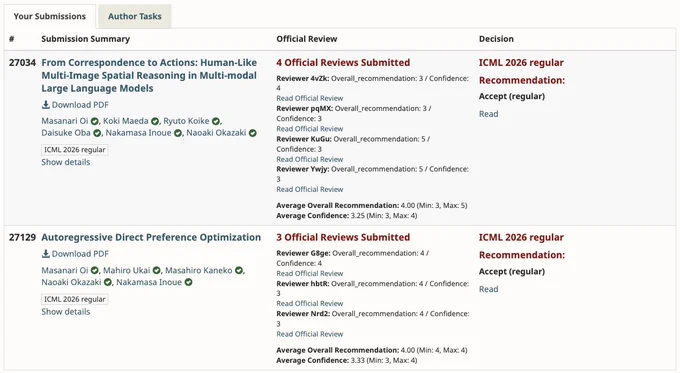Image resolution: width=680 pixels, height=373 pixels.
Task: Click the '4 Official Reviews Submitted' heading
Action: (x=343, y=62)
